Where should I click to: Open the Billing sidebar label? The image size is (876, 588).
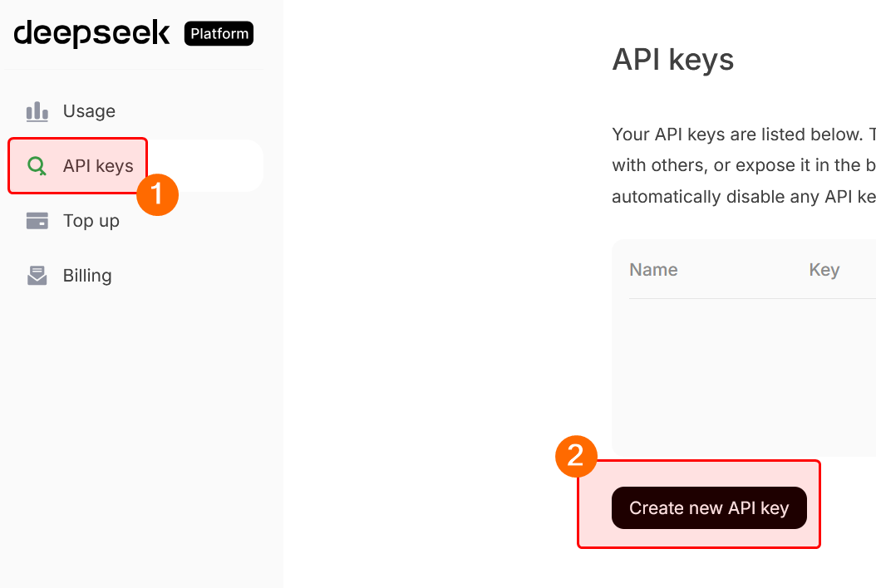[87, 276]
